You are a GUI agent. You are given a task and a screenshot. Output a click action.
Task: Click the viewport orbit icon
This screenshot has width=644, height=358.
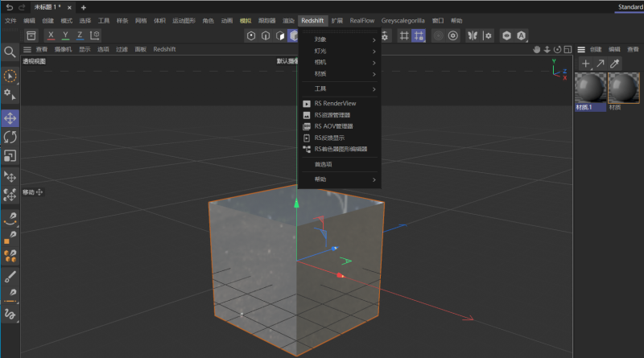tap(557, 49)
